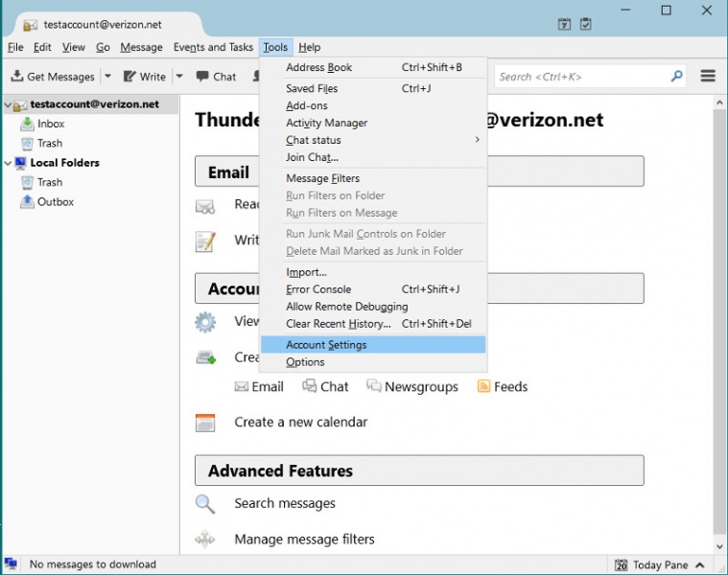728x575 pixels.
Task: Click Get Messages toolbar button
Action: click(x=53, y=77)
